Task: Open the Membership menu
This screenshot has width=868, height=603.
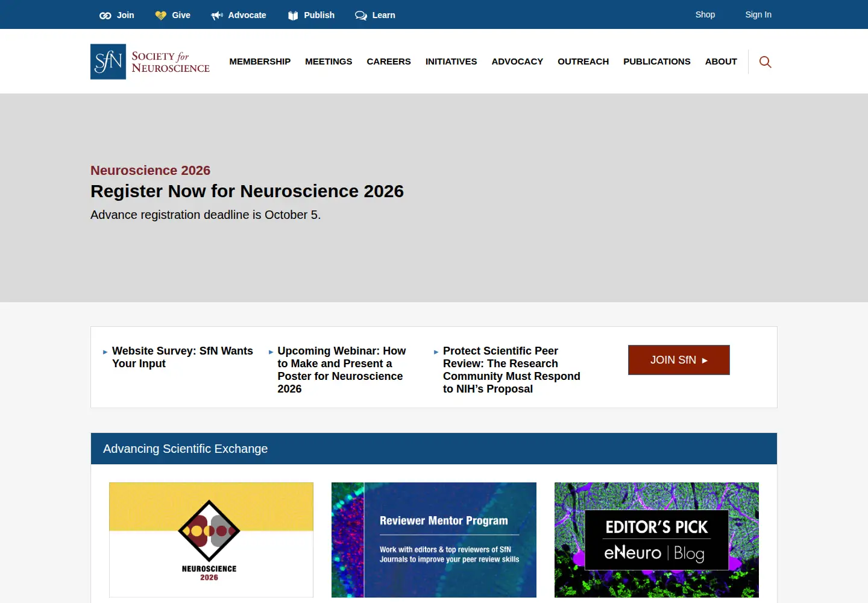Action: 260,62
